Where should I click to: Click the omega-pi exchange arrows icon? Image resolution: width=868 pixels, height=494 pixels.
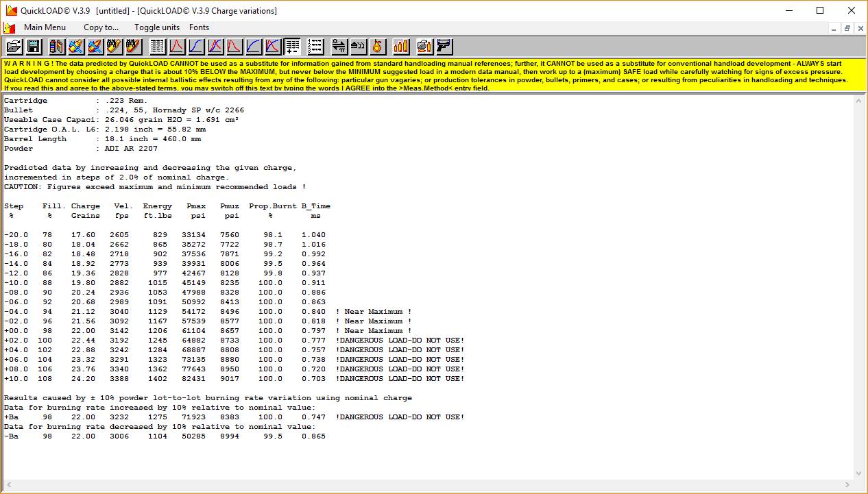(339, 47)
